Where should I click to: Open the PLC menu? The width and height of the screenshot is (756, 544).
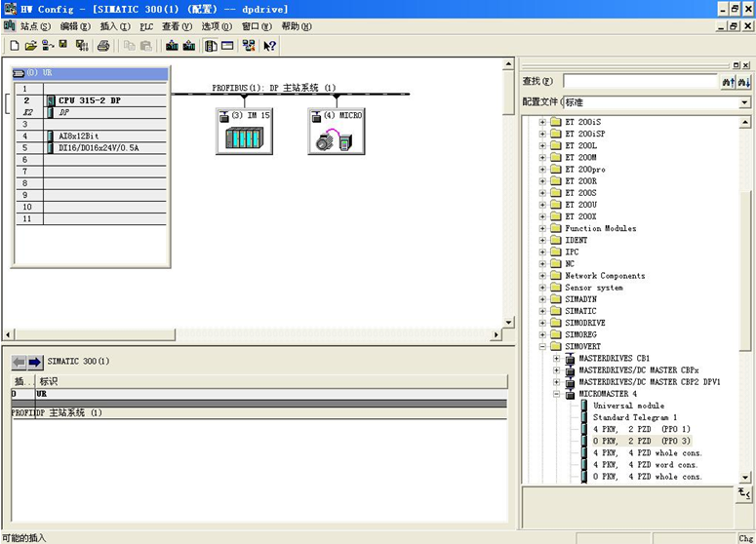(146, 26)
